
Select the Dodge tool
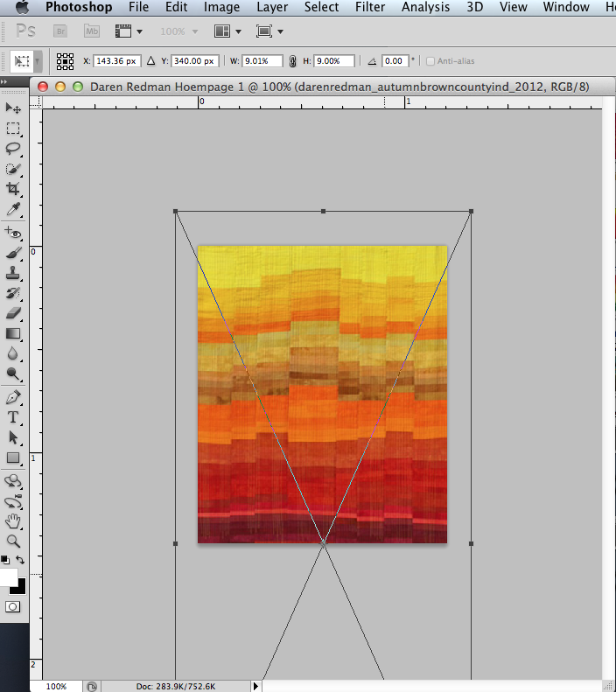click(x=13, y=374)
